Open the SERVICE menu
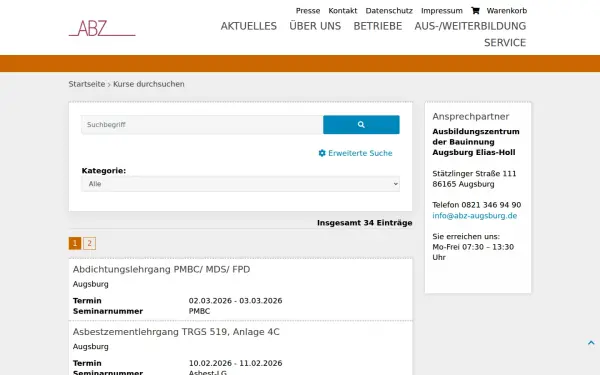 (x=505, y=43)
